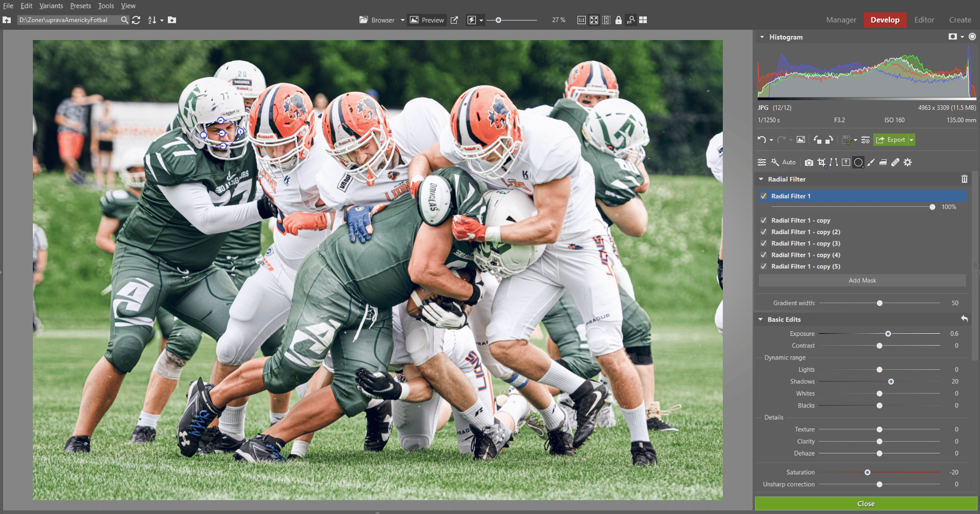Open the Presets menu
The height and width of the screenshot is (514, 980).
pos(80,6)
